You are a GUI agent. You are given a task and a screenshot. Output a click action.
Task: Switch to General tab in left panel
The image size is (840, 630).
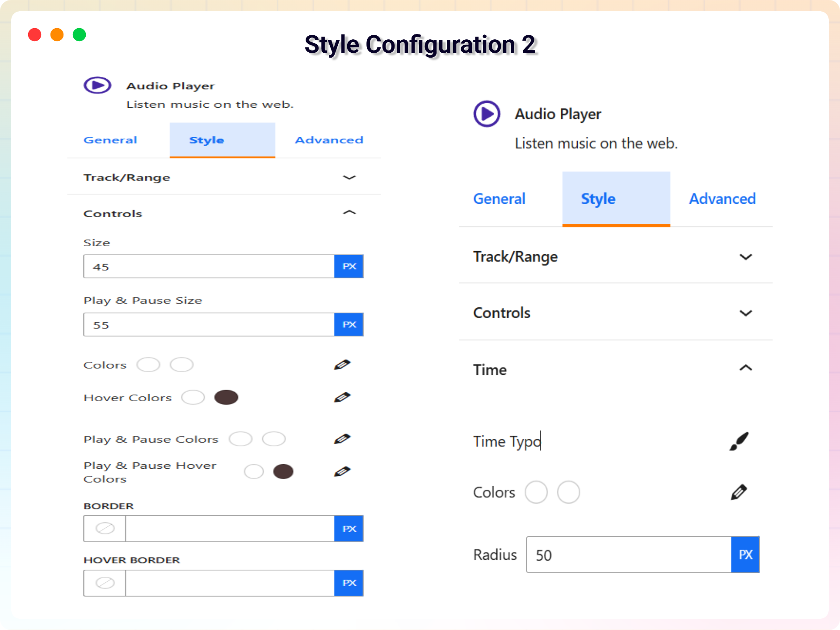coord(110,140)
